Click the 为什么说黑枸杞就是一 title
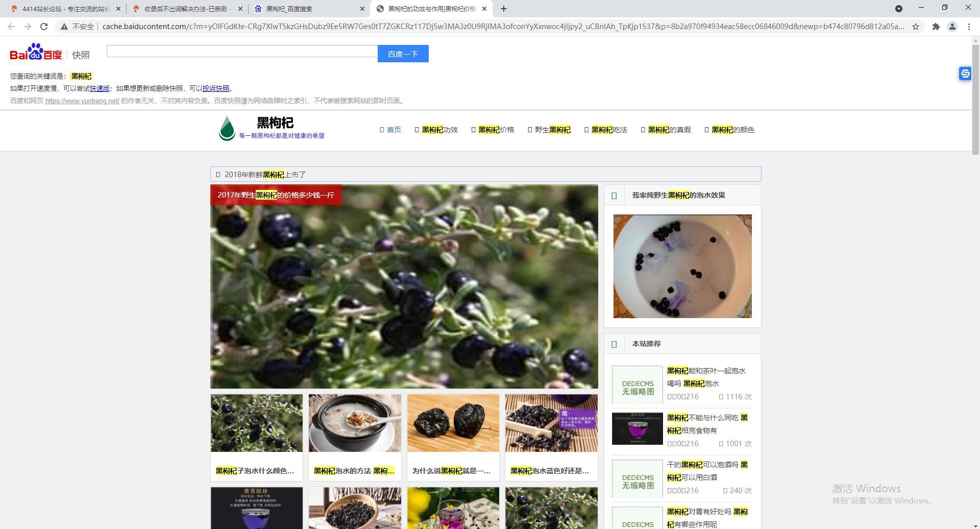 coord(451,471)
